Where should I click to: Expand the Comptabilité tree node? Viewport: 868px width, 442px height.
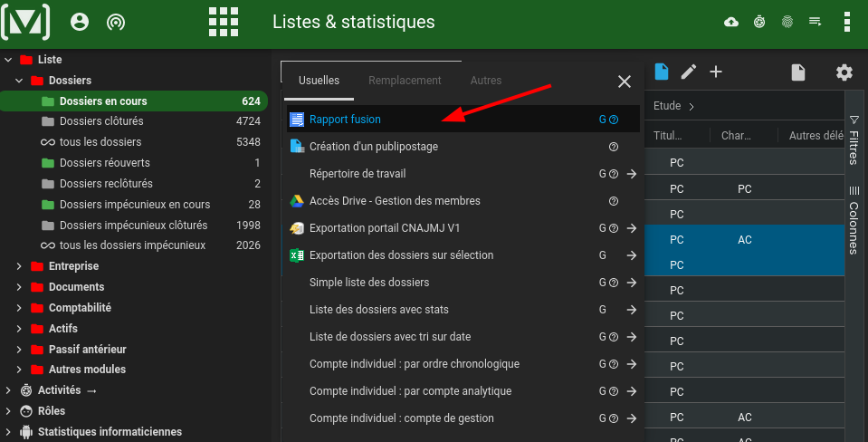[19, 308]
